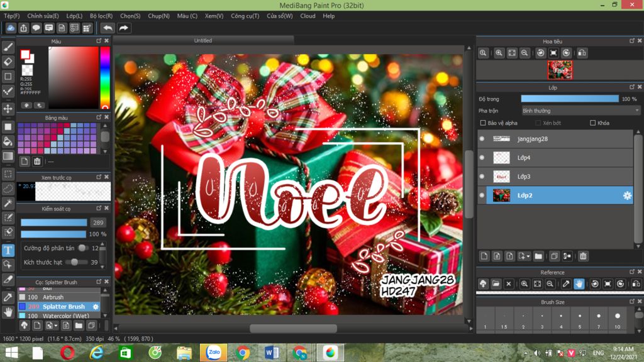This screenshot has width=644, height=362.
Task: Toggle visibility of Lớp4 layer
Action: (x=482, y=158)
